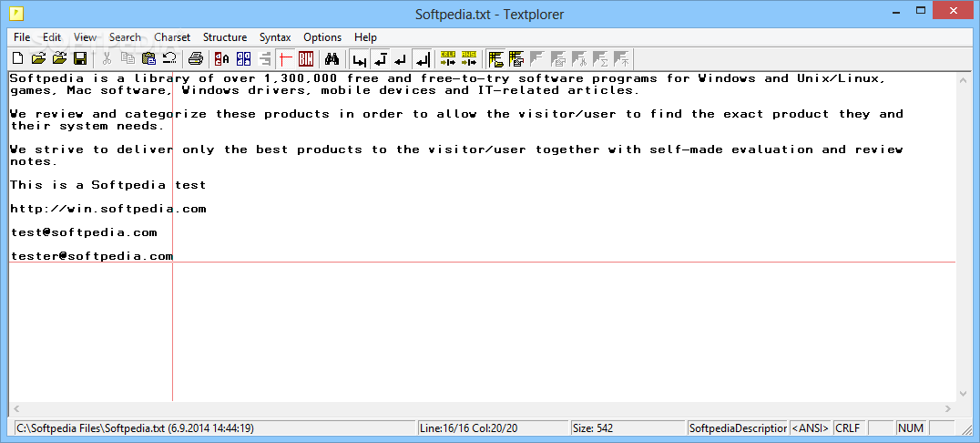Toggle the return arrow with vertical bar button
The height and width of the screenshot is (443, 980).
(x=423, y=59)
